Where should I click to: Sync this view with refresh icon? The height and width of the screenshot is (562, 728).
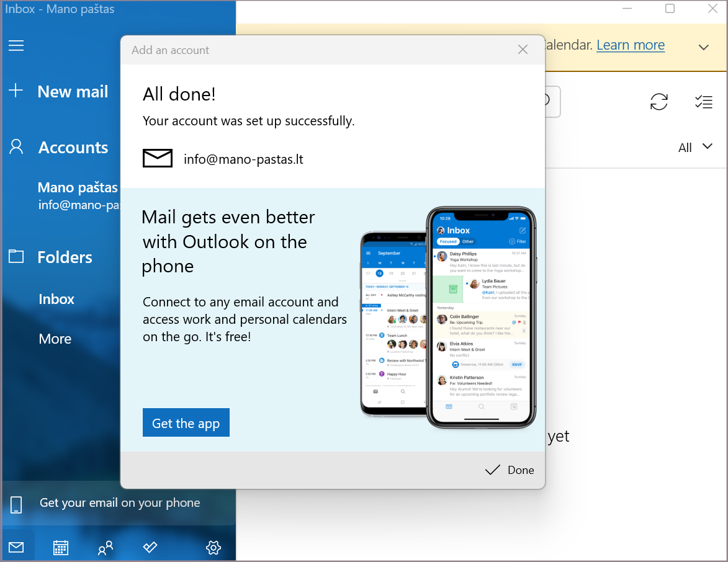coord(659,102)
